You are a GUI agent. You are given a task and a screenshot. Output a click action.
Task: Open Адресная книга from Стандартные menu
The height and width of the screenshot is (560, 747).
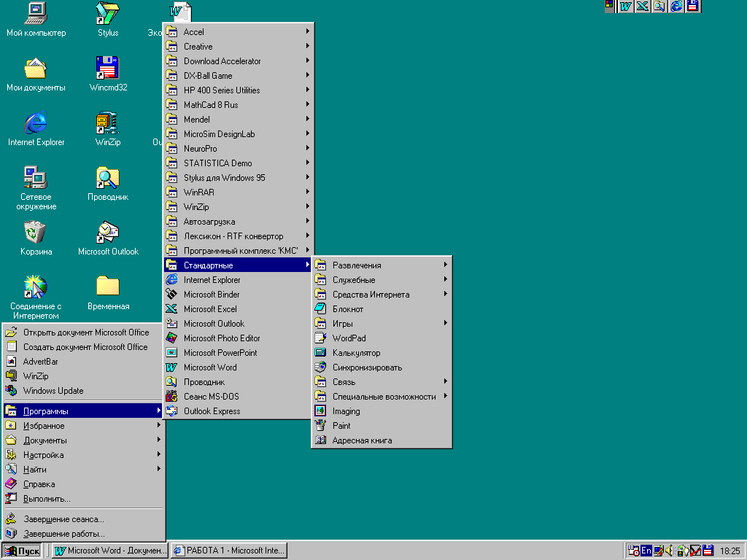382,440
